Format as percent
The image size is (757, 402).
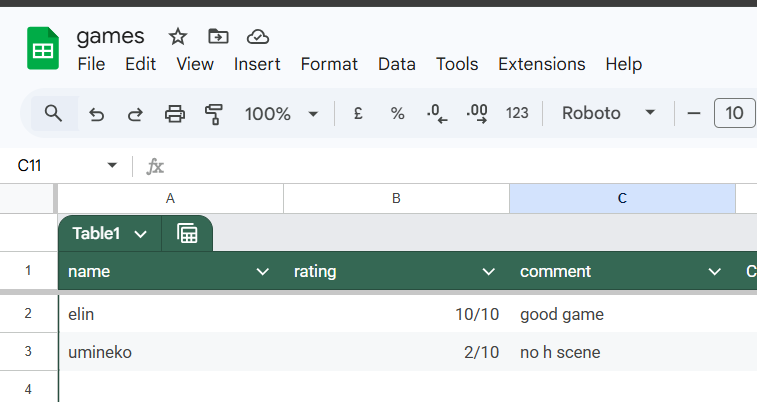coord(397,113)
